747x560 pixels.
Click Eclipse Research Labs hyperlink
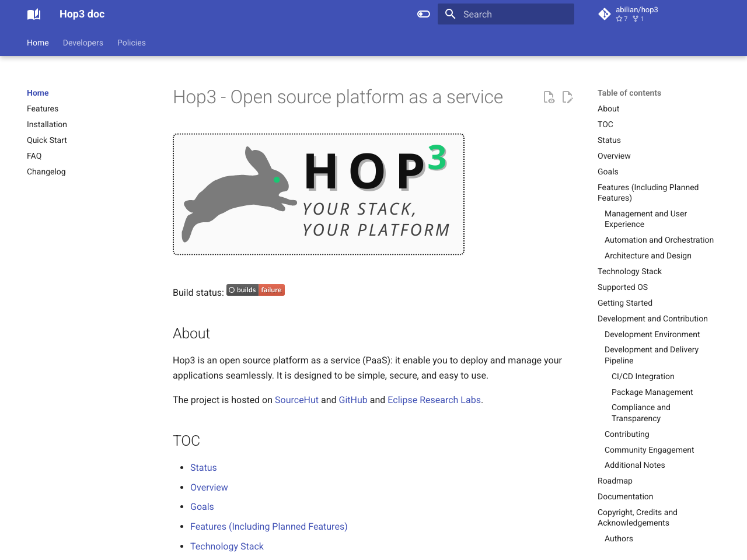434,400
